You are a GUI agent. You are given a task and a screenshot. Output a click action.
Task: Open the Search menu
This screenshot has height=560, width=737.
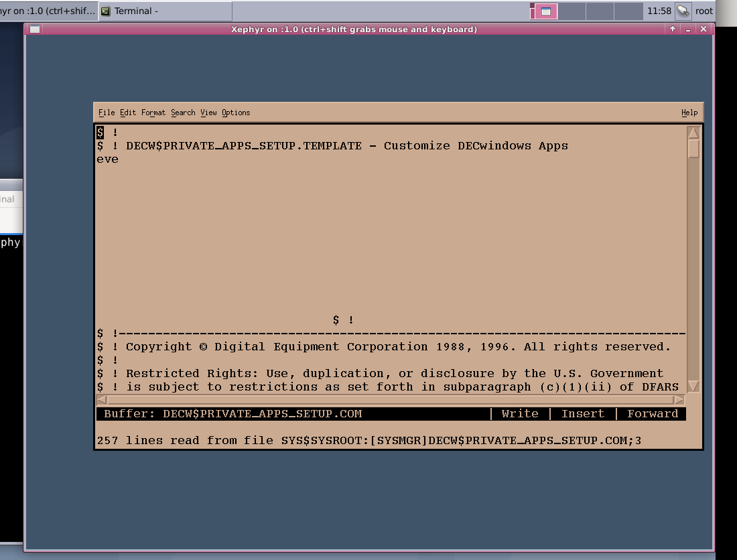coord(183,113)
